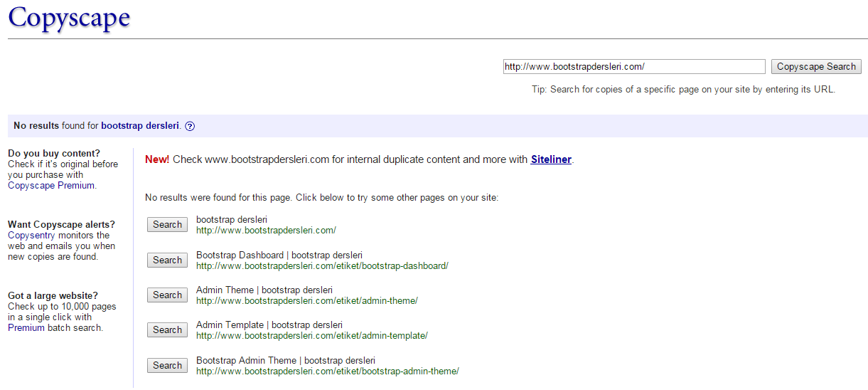The image size is (868, 390).
Task: Click the 'No results' bold text
Action: (36, 125)
